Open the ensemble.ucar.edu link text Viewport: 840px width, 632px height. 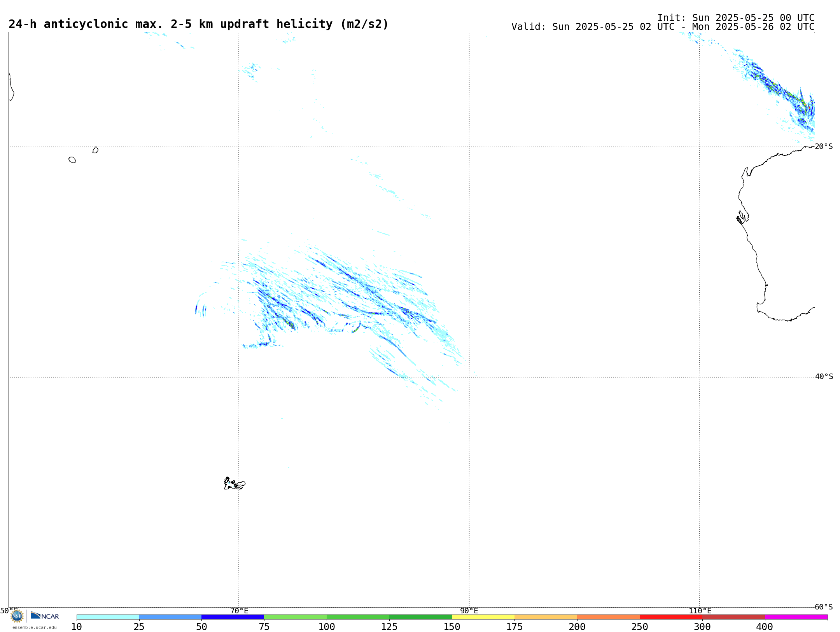(35, 627)
